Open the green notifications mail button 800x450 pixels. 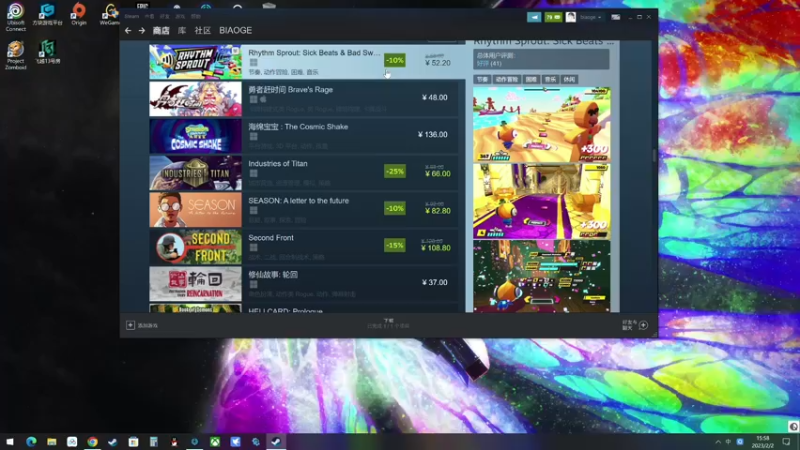click(x=553, y=17)
